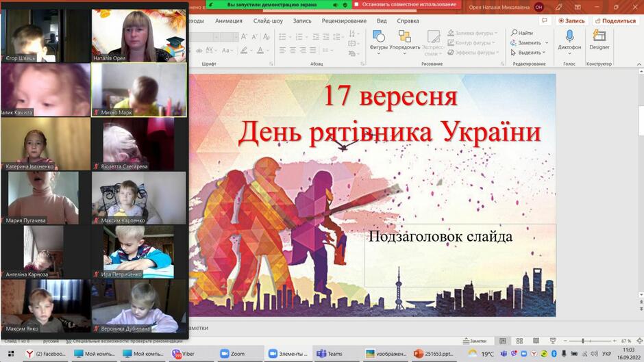Switch to Slide Sorter view
The image size is (644, 362).
click(x=519, y=341)
